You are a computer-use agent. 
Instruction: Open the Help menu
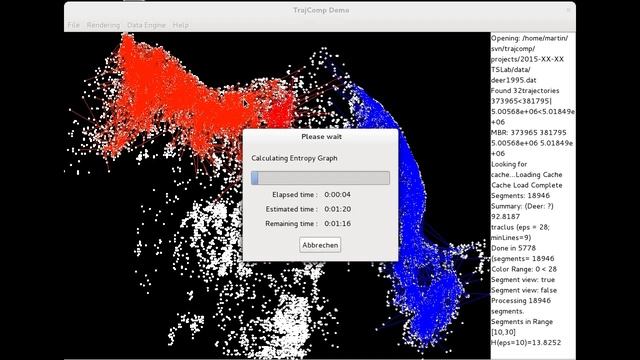(x=180, y=25)
